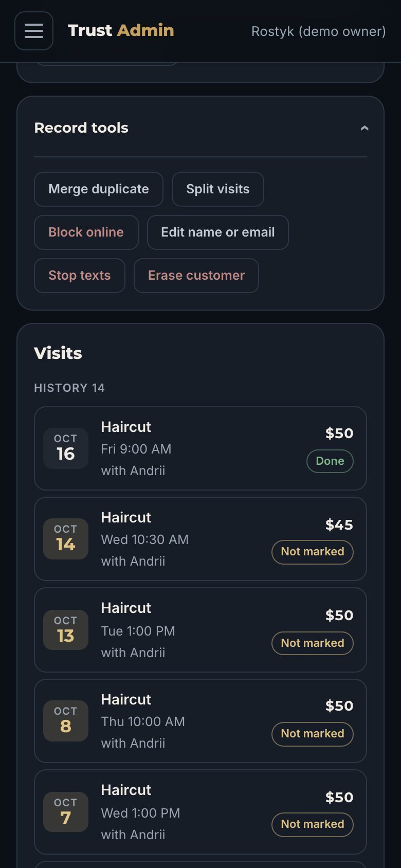This screenshot has height=868, width=401.
Task: Click the Done status on Oct 16 visit
Action: coord(330,461)
